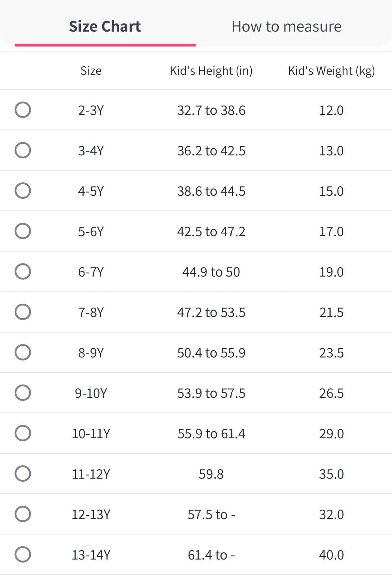This screenshot has width=392, height=586.
Task: Switch to the How to measure tab
Action: point(286,26)
